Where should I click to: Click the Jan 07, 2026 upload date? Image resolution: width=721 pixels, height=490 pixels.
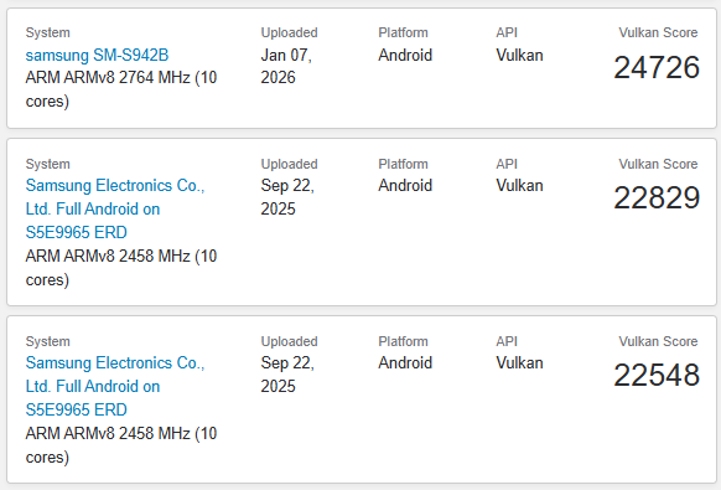point(286,66)
